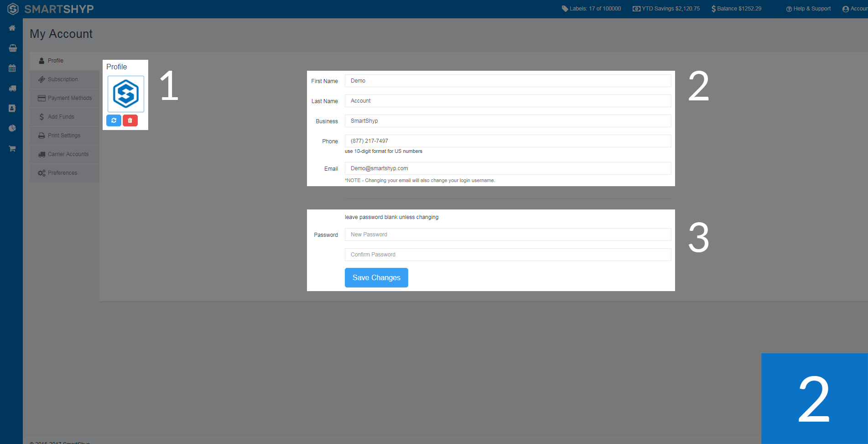Click the SmartShyp logo in header
This screenshot has height=444, width=868.
click(x=51, y=9)
